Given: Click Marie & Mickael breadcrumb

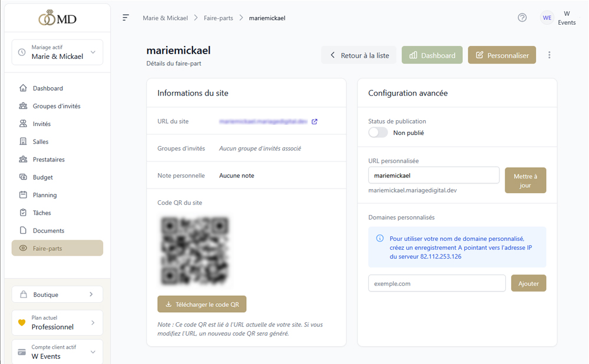Looking at the screenshot, I should coord(166,18).
